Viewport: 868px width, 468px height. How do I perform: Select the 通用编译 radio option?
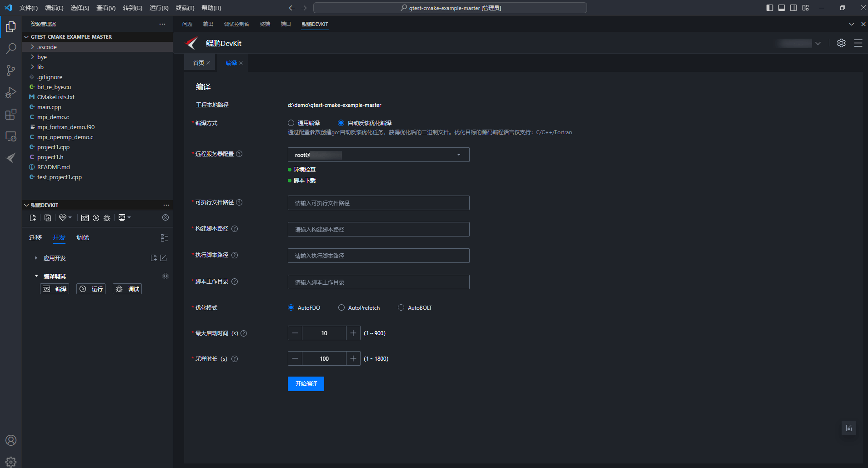point(291,123)
